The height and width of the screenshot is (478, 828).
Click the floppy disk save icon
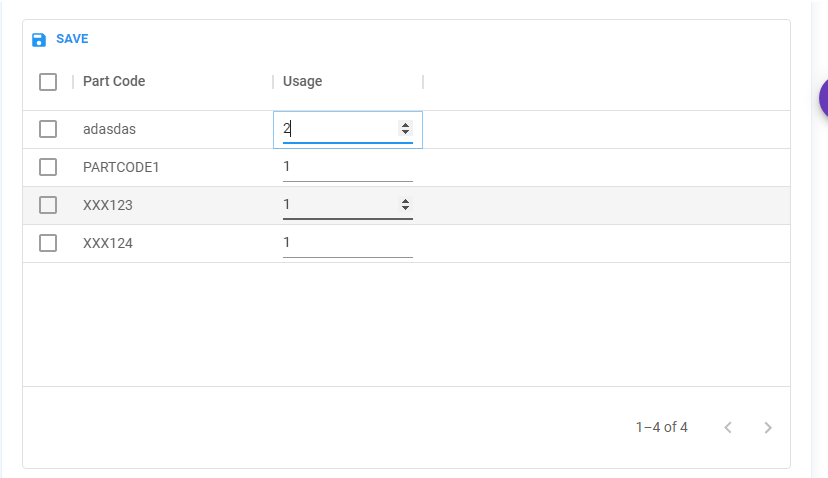(39, 40)
